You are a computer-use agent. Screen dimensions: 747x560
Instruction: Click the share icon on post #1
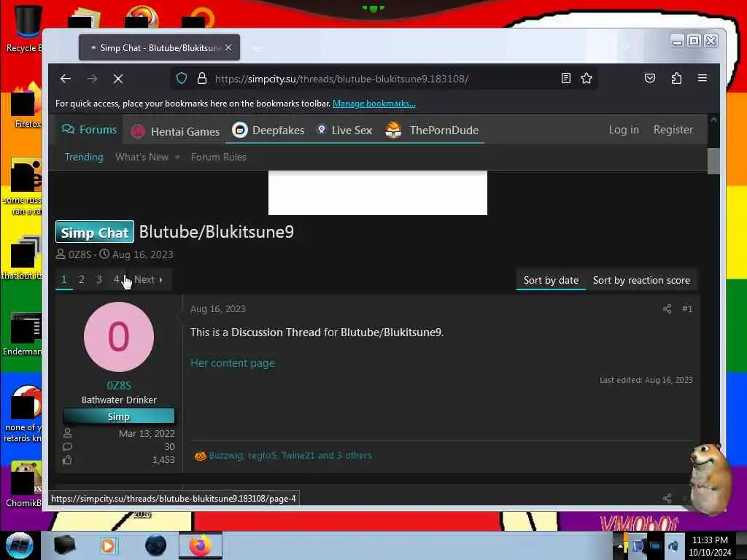667,309
